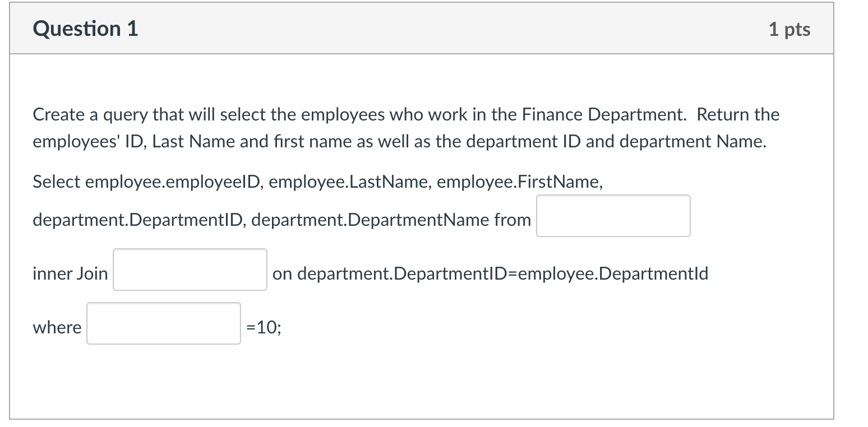Select the Question 1 header text
The height and width of the screenshot is (427, 868).
tap(85, 28)
